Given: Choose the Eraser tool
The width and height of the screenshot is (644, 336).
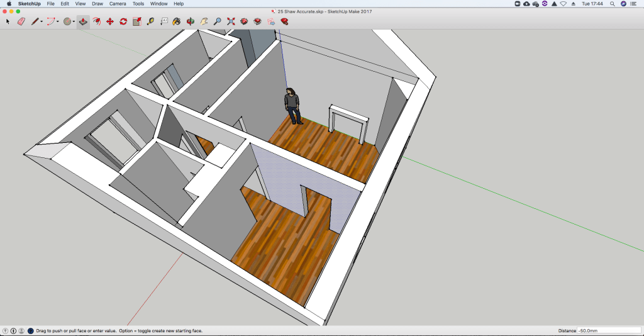Looking at the screenshot, I should pyautogui.click(x=21, y=21).
